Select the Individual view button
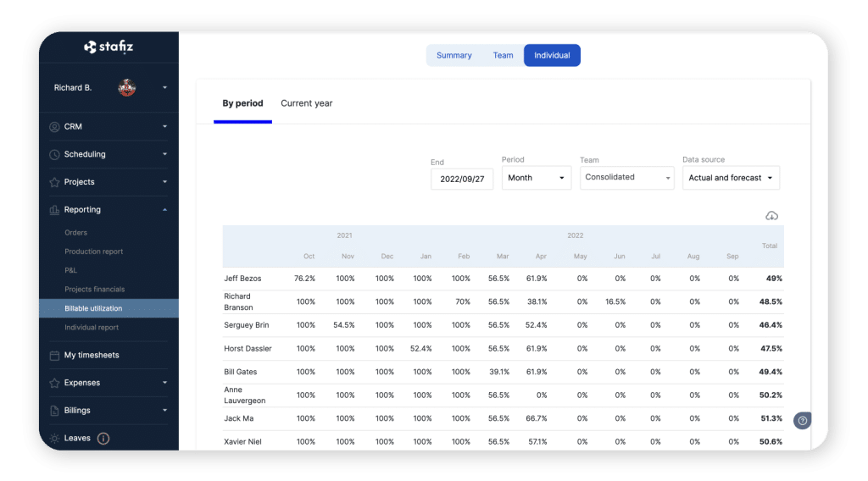This screenshot has height=481, width=868. pos(552,55)
